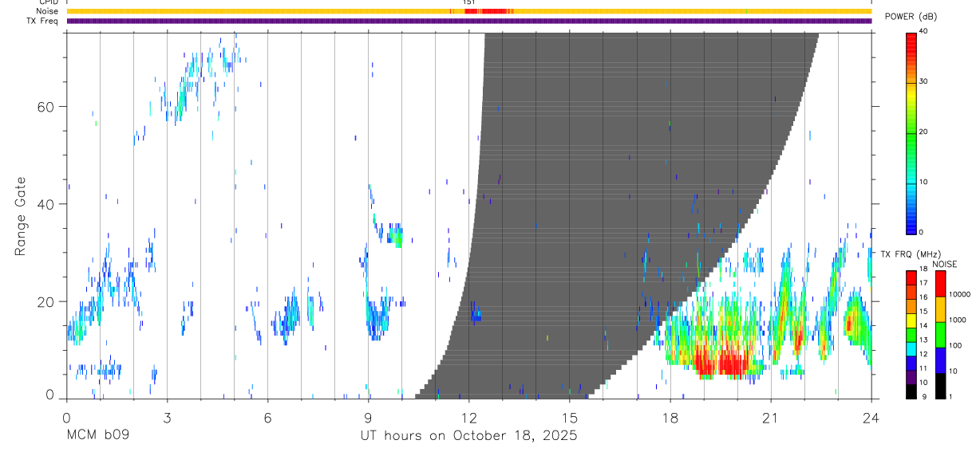The width and height of the screenshot is (980, 452).
Task: Click the yellow 14-15 MHz swatch in TX FRQ legend
Action: coord(911,320)
